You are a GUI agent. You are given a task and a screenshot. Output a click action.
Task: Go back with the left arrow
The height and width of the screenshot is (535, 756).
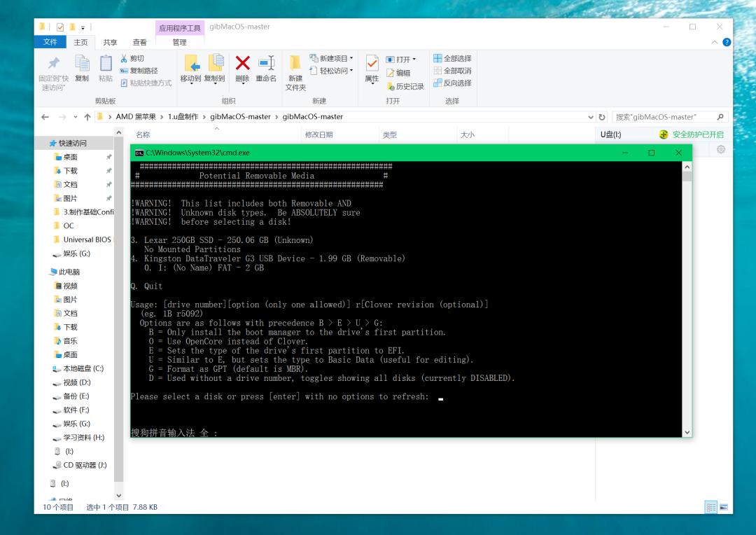[x=45, y=117]
